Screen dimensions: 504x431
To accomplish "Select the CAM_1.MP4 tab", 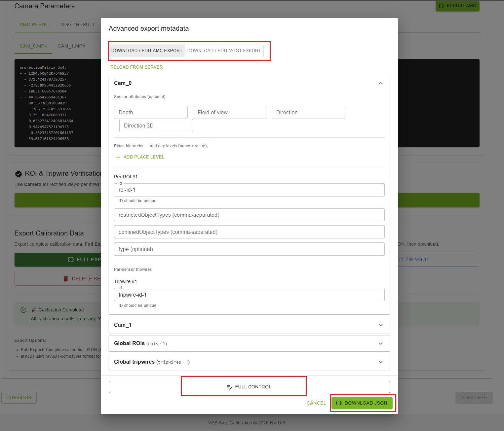I will [71, 46].
